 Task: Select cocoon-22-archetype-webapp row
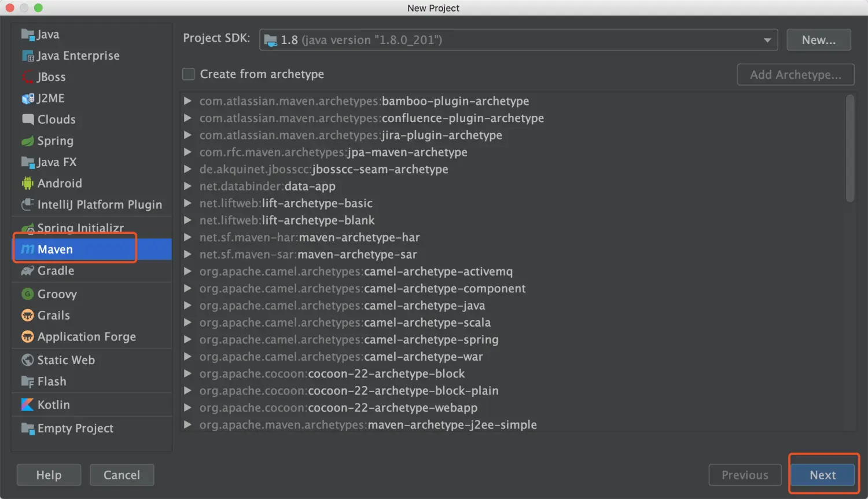pos(513,408)
